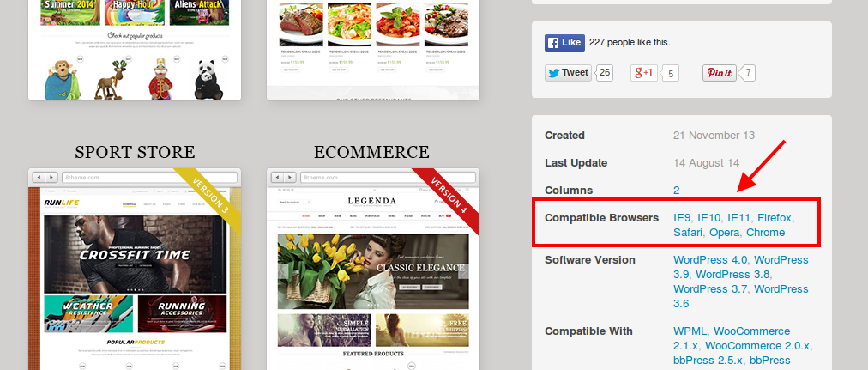Click the Tweet count bubble showing 26
The height and width of the screenshot is (370, 868).
605,73
